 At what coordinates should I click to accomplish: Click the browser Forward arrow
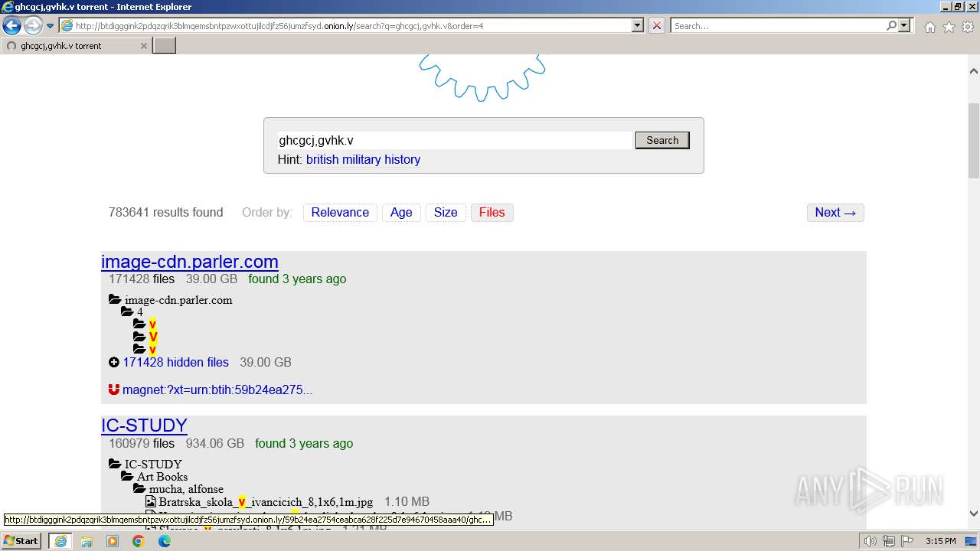pos(32,25)
